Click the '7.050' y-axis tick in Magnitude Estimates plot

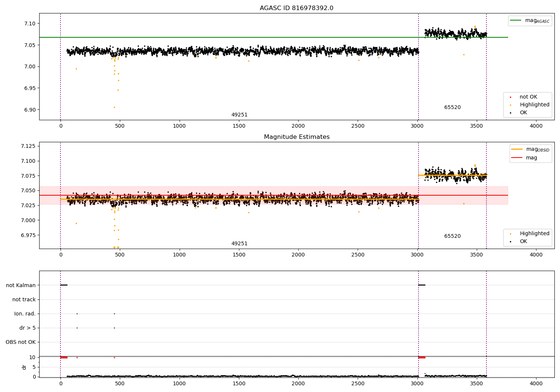(x=28, y=191)
